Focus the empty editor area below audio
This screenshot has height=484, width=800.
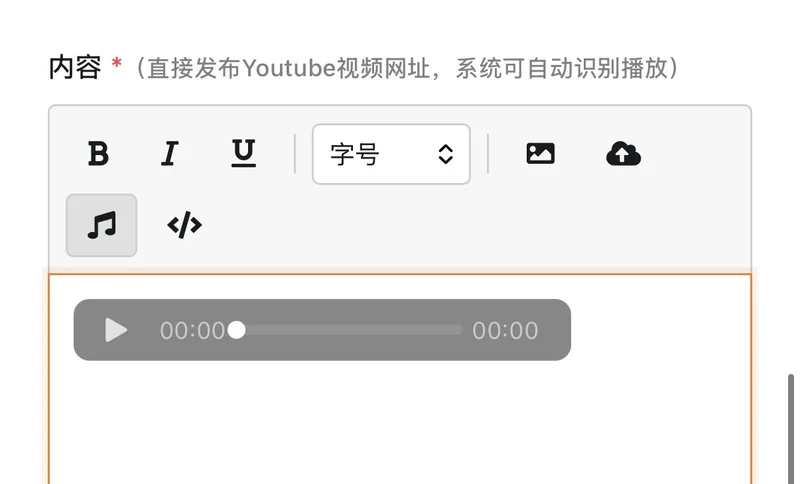(x=400, y=423)
